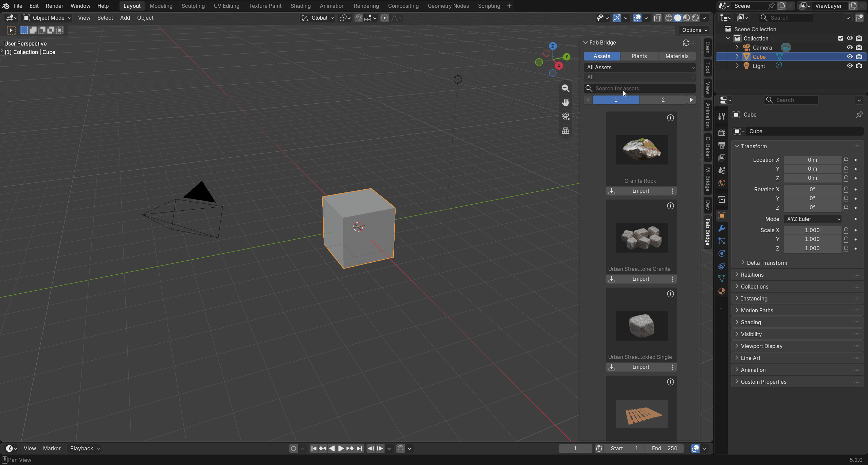
Task: Import the Urban Stree...ckled Single asset
Action: pyautogui.click(x=637, y=367)
